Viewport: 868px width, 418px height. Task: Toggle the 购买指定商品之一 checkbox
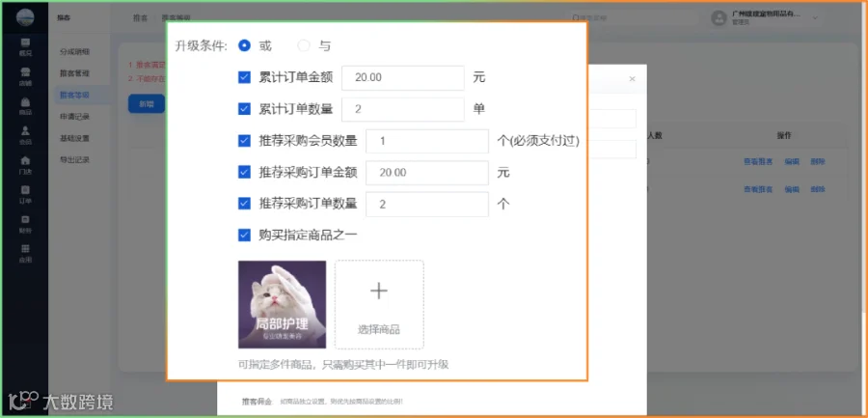tap(245, 236)
